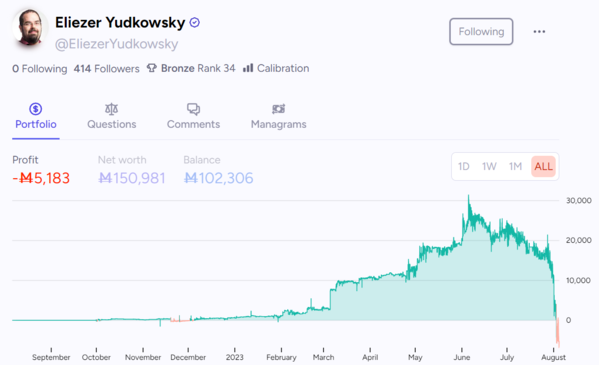599x365 pixels.
Task: Click the Questions balance scale icon
Action: click(112, 109)
